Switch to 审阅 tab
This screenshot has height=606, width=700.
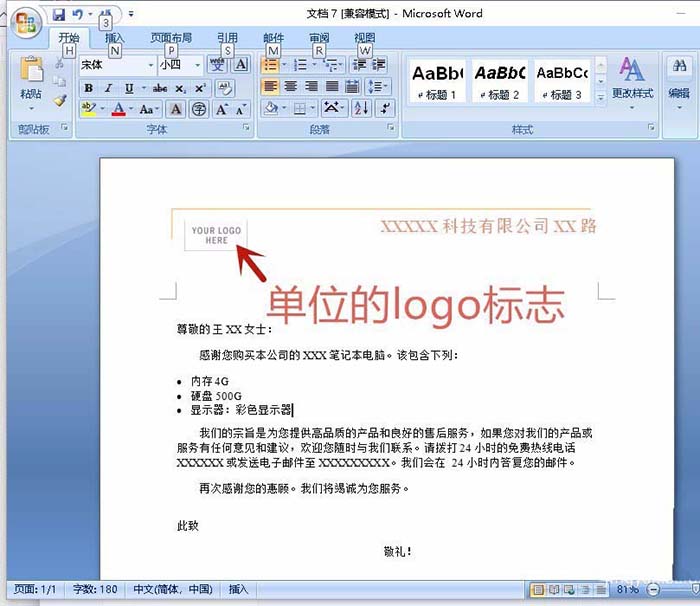(x=319, y=38)
